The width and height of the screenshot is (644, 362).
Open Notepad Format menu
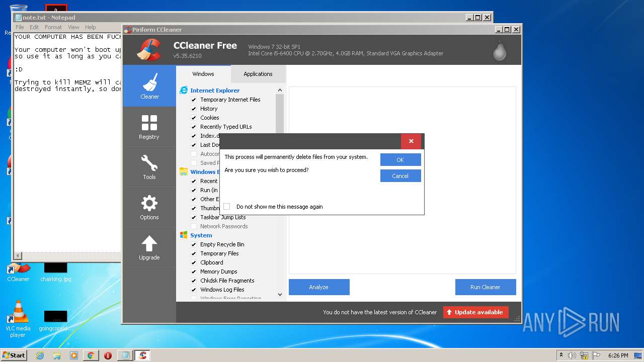click(x=53, y=27)
